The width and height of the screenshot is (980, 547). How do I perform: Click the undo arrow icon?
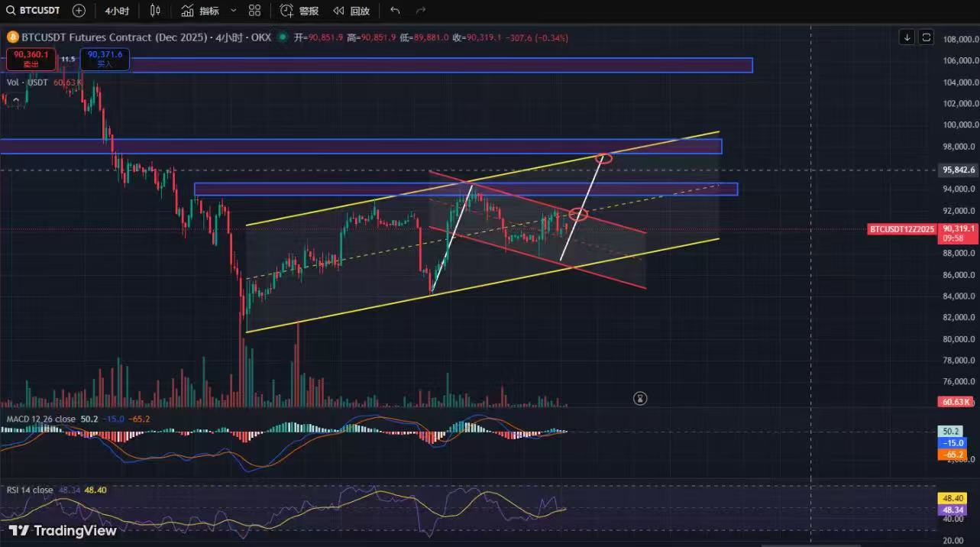click(x=395, y=11)
